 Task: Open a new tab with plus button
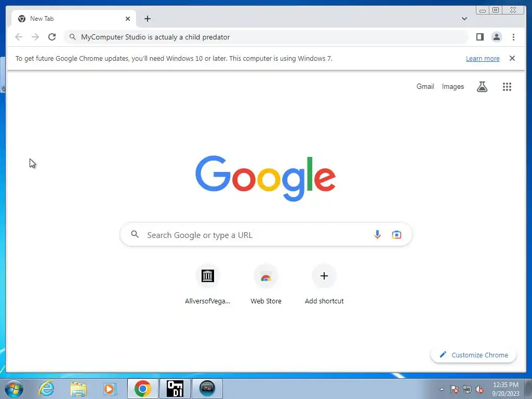(147, 19)
